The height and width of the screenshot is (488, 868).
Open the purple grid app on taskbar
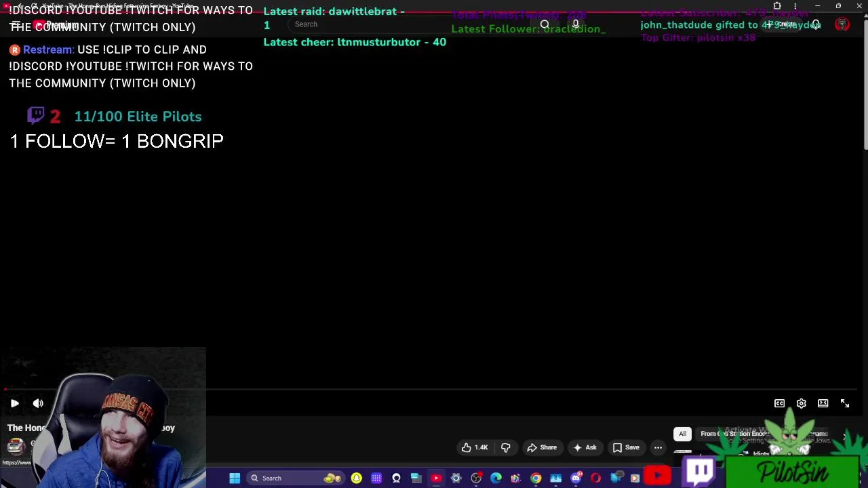coord(376,479)
